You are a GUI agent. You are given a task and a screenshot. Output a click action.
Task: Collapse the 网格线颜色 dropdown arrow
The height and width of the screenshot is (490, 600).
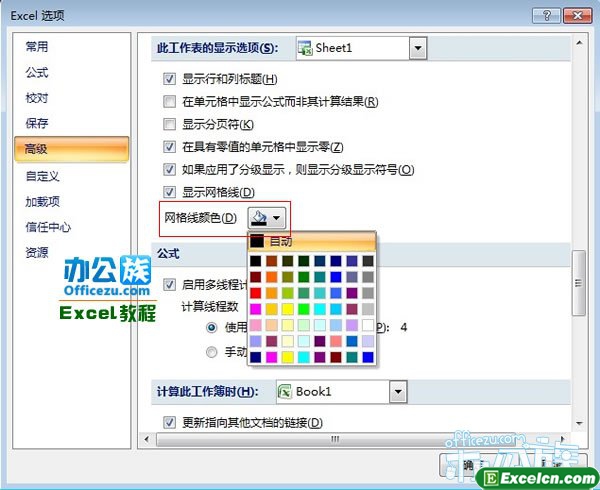276,218
